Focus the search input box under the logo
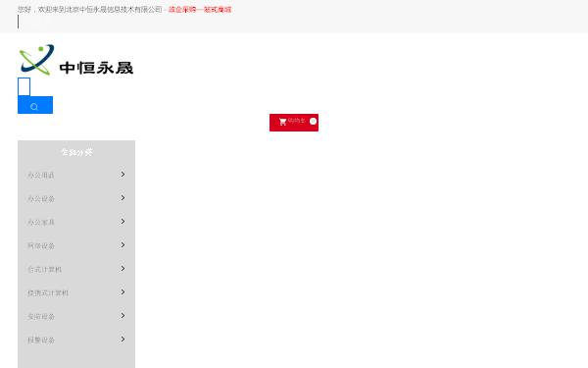The width and height of the screenshot is (588, 368). 24,86
